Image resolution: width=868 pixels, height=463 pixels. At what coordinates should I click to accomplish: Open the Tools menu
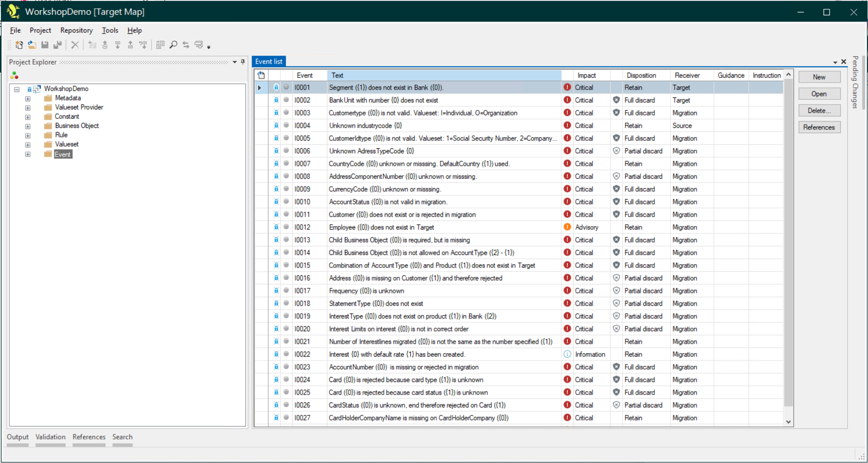coord(110,30)
